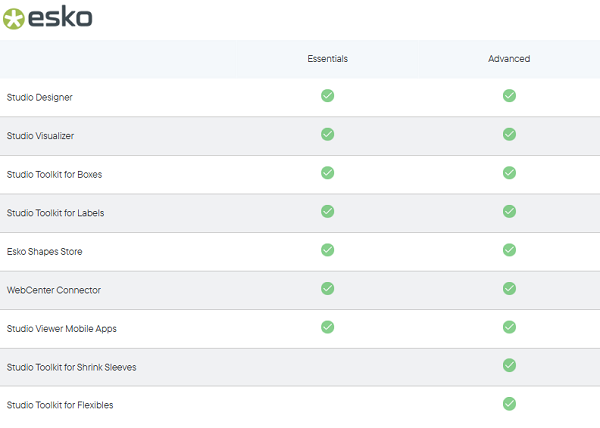The width and height of the screenshot is (600, 428).
Task: Select the Advanced column header
Action: [x=509, y=59]
